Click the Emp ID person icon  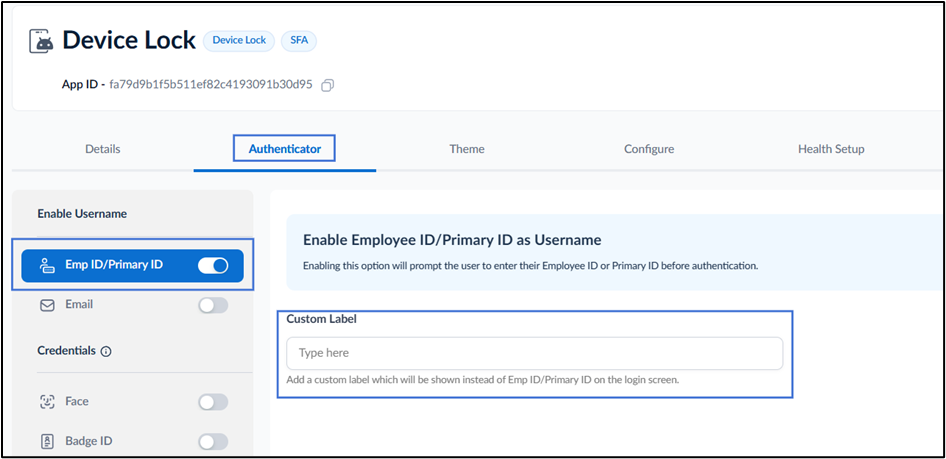click(x=46, y=265)
